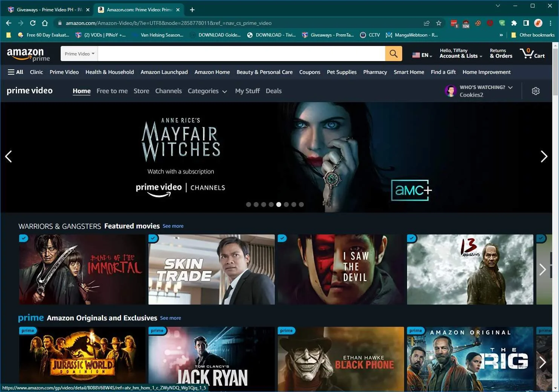Viewport: 559px width, 392px height.
Task: Open the Smart Home nav link
Action: 409,72
